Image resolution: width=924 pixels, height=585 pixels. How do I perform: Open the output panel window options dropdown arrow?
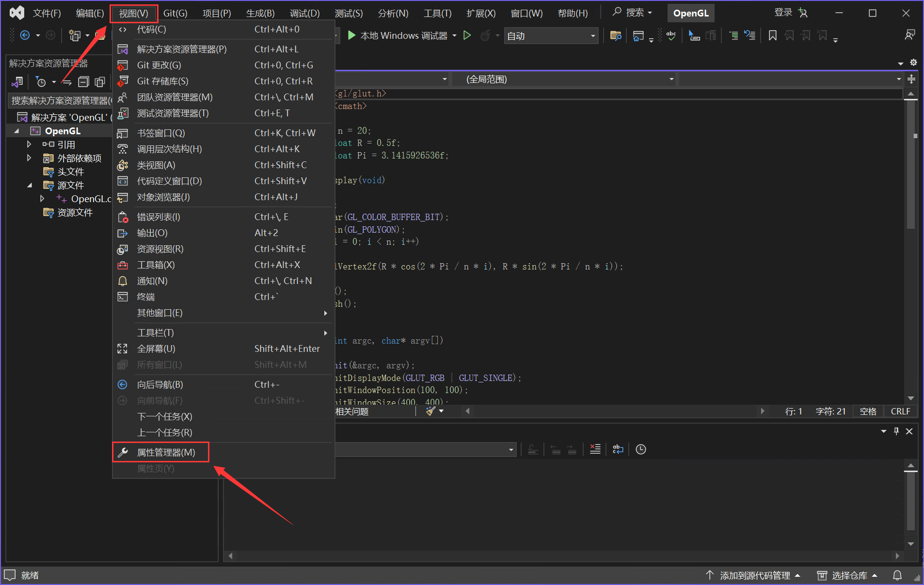[x=884, y=431]
